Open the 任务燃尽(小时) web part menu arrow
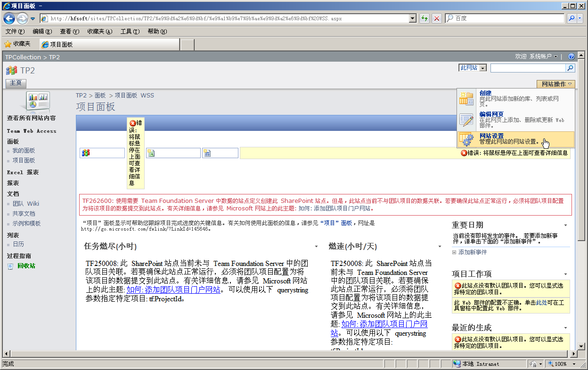 click(x=316, y=247)
